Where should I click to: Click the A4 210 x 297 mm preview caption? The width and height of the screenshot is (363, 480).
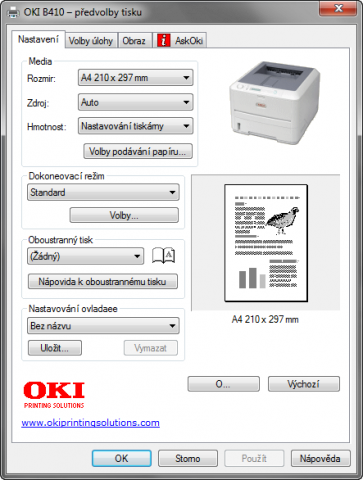(265, 319)
